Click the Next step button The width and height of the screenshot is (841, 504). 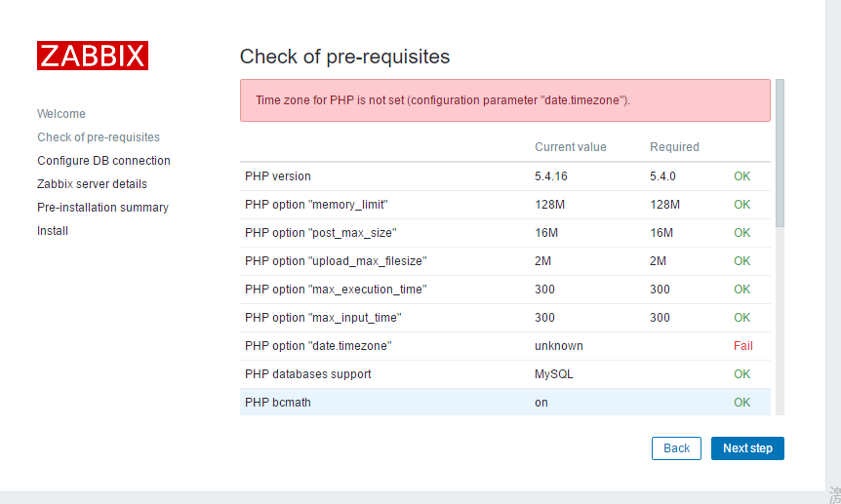point(747,448)
